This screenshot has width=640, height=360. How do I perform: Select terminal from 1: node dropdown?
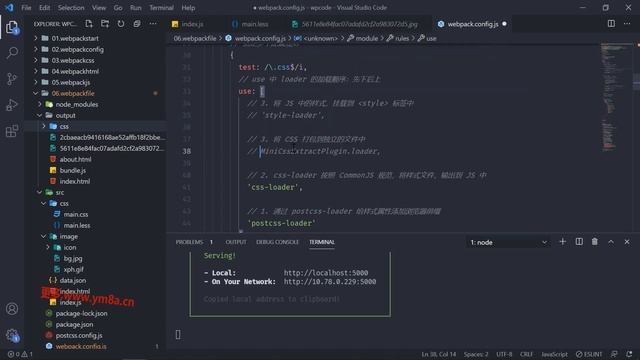[x=508, y=242]
